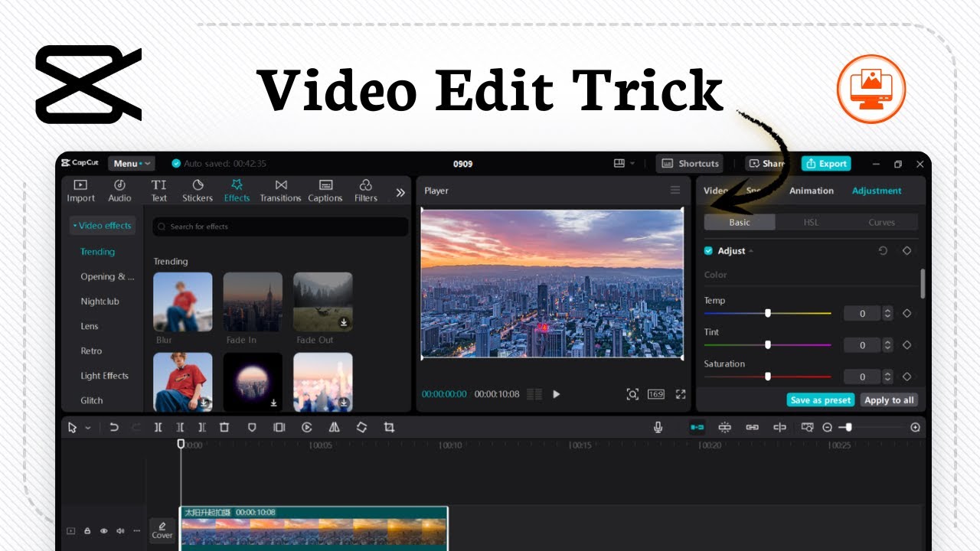
Task: Hide the video track with eye icon
Action: pos(104,530)
